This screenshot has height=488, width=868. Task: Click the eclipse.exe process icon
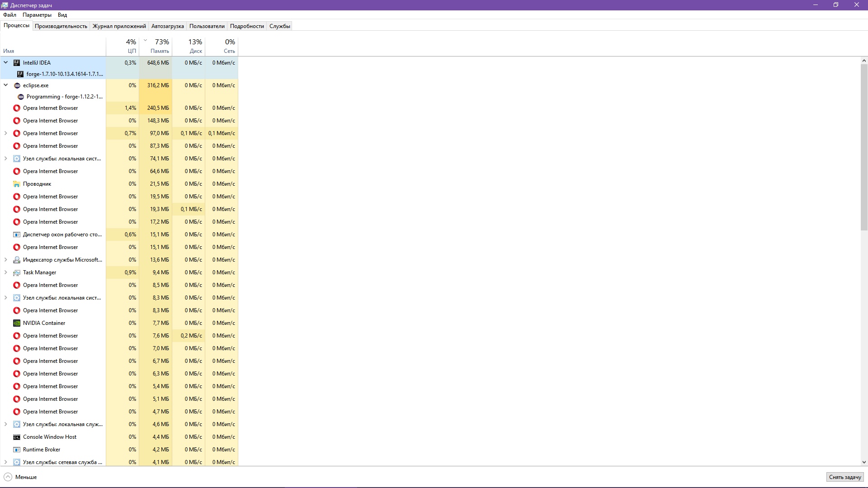pos(17,85)
